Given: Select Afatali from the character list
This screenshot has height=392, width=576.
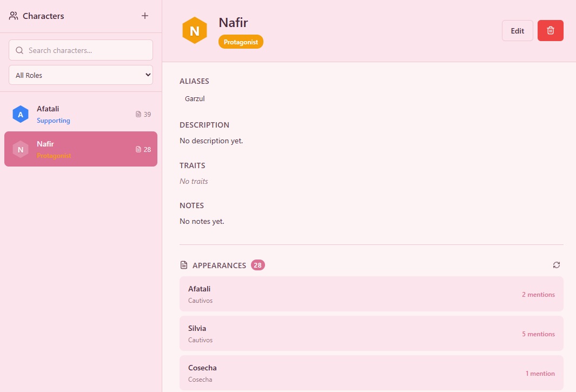Looking at the screenshot, I should click(80, 114).
